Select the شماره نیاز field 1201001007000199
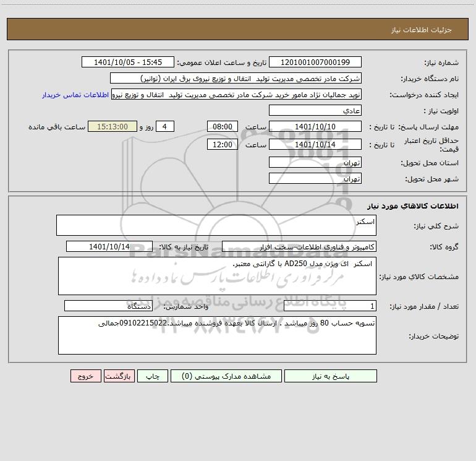This screenshot has width=476, height=461. (x=315, y=62)
